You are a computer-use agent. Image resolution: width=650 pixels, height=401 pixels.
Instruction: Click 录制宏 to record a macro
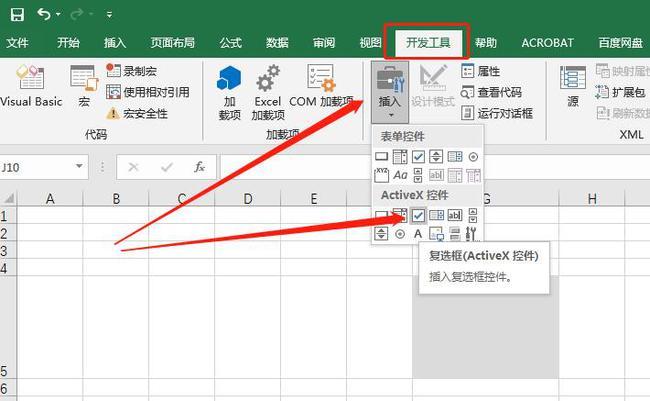click(x=132, y=71)
